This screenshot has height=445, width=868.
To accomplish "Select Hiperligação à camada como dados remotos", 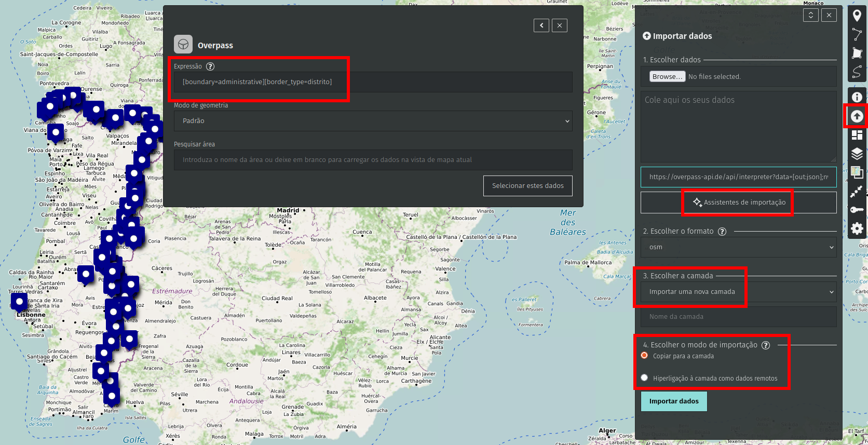I will click(x=644, y=378).
